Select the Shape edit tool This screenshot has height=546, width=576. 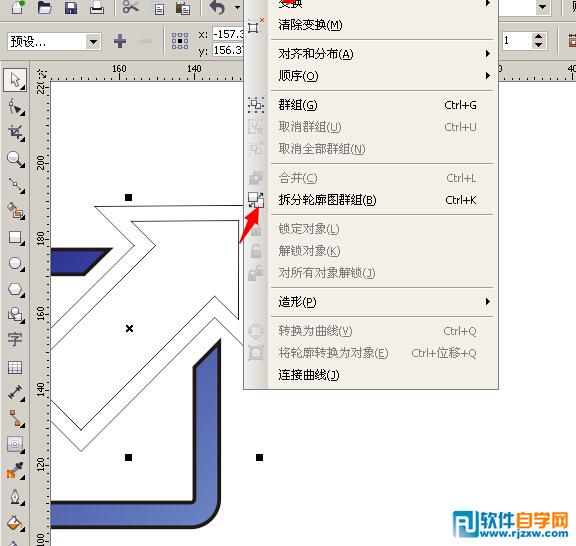coord(15,107)
